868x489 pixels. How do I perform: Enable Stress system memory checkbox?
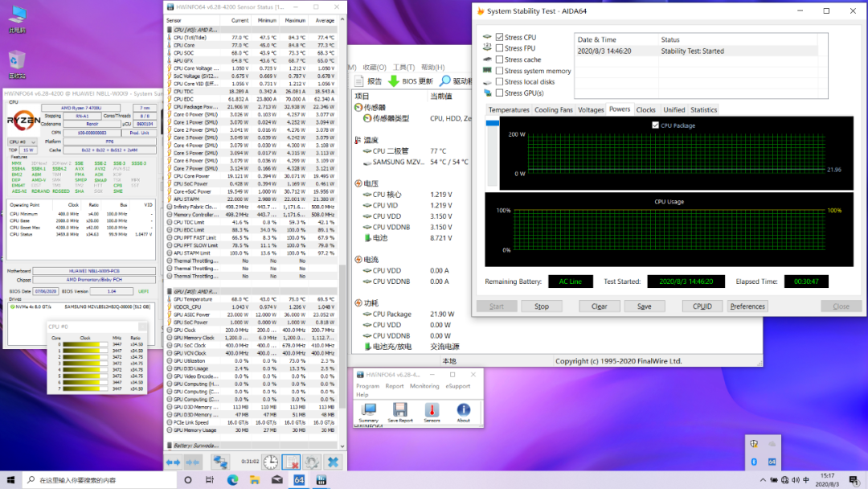point(500,71)
